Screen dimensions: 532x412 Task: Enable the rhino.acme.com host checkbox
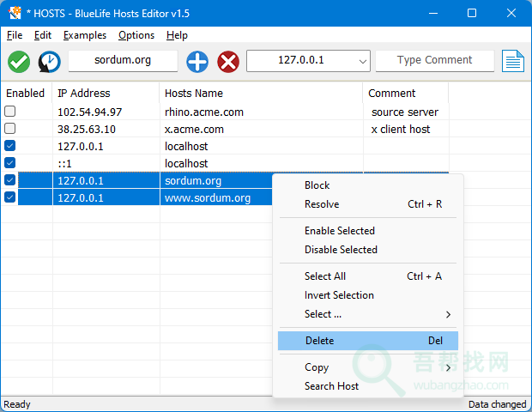[x=10, y=112]
